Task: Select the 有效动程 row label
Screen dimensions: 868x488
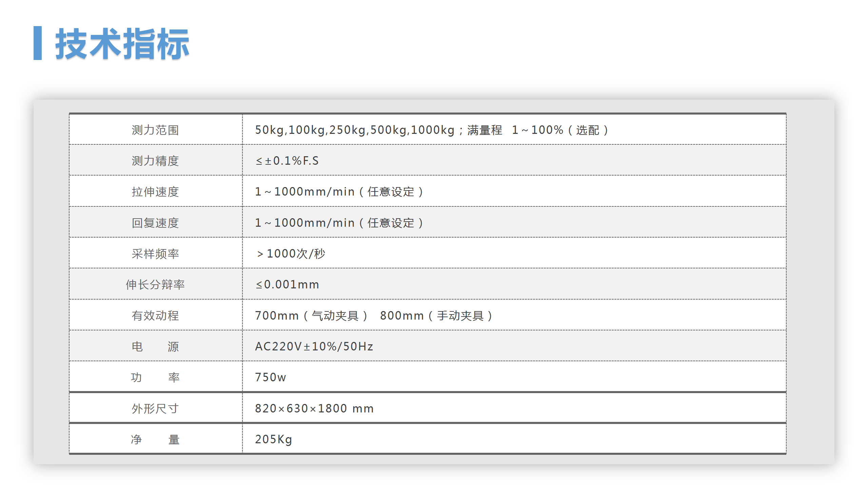Action: point(155,316)
